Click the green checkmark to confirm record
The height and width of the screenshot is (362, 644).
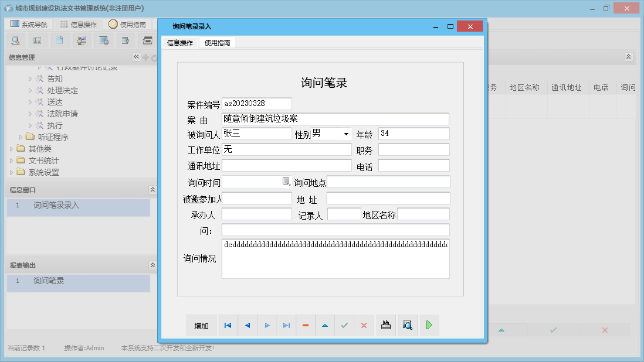click(x=344, y=325)
